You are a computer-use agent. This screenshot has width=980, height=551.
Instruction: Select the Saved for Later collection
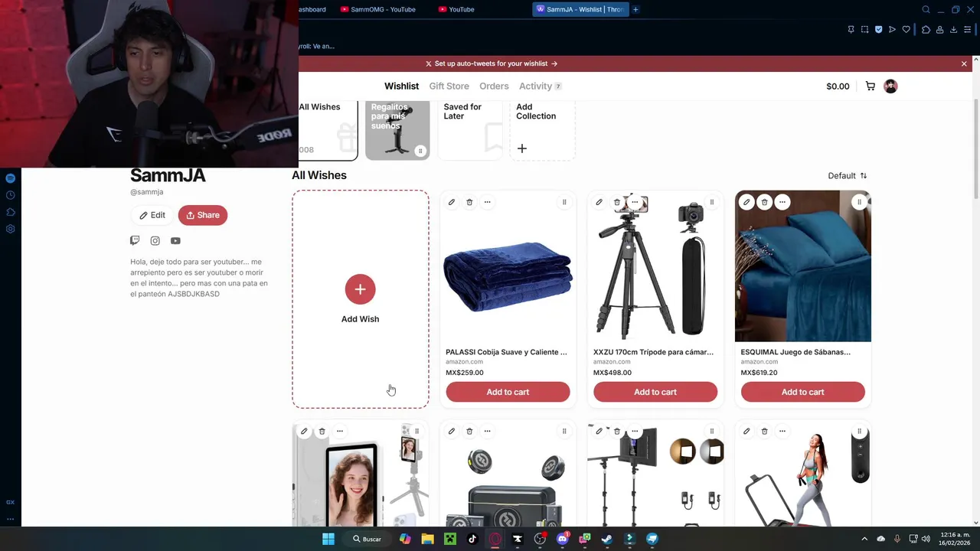(x=470, y=130)
